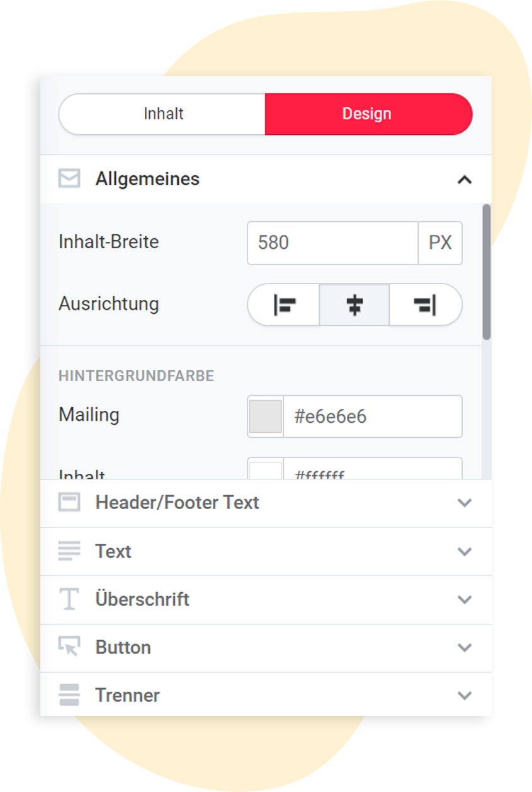Collapse the Allgemeines section
Viewport: 532px width, 792px height.
(465, 180)
